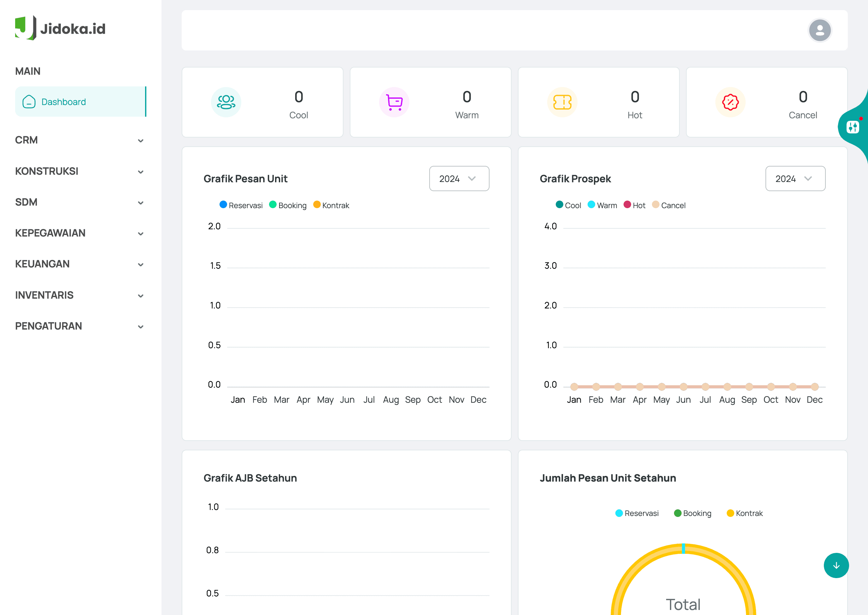
Task: Click the Jidoka.id logo
Action: pyautogui.click(x=60, y=28)
